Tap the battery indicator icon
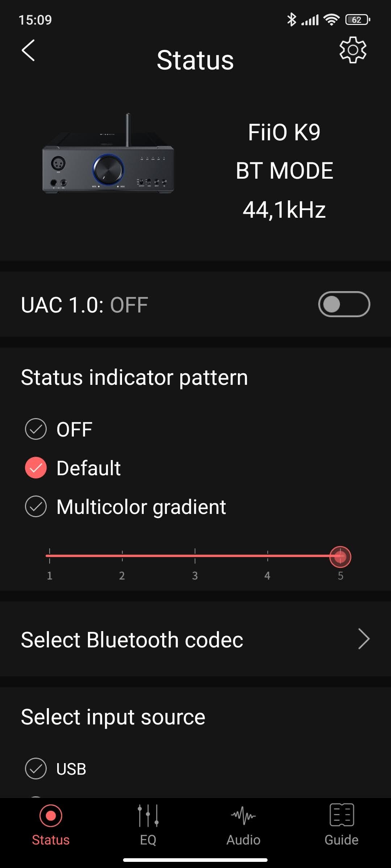Viewport: 391px width, 868px height. [357, 20]
